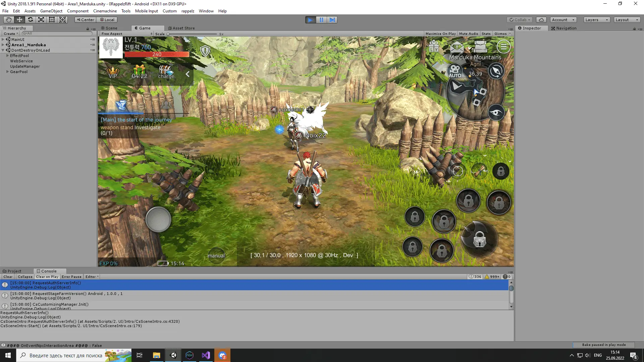This screenshot has width=644, height=362.
Task: Open the Cinemachine menu
Action: [105, 11]
